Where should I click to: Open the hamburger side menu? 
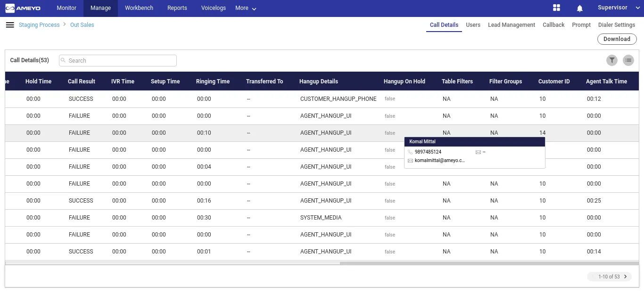[x=10, y=25]
